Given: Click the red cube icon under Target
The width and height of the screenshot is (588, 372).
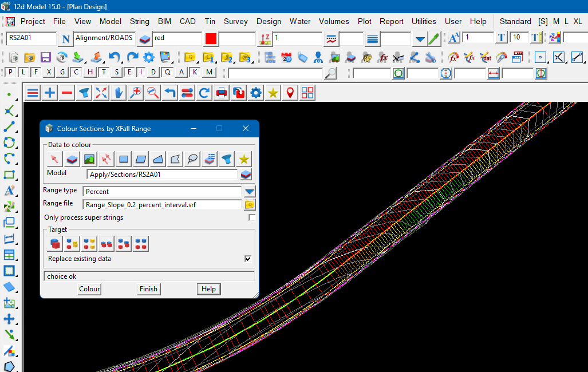Looking at the screenshot, I should click(x=55, y=244).
